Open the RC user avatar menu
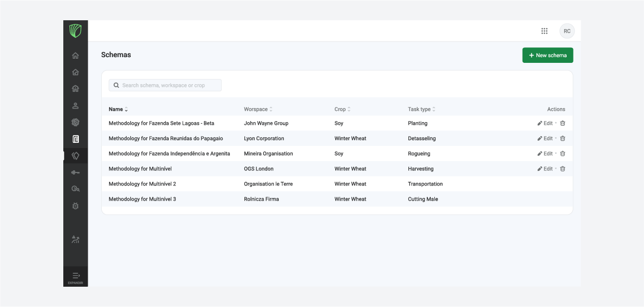 coord(567,31)
